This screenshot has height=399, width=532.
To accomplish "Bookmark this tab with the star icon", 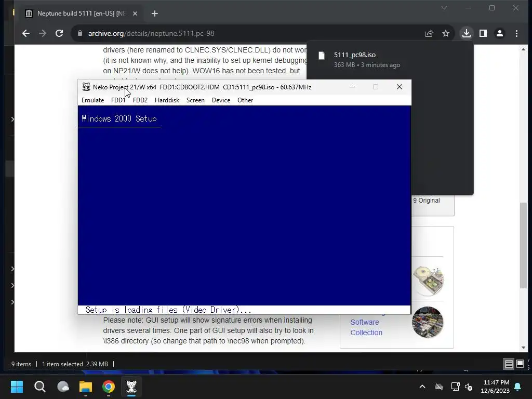I will (x=445, y=33).
